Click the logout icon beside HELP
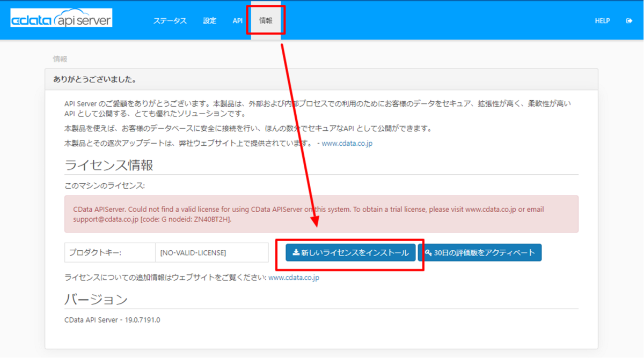The height and width of the screenshot is (358, 644). click(x=629, y=21)
